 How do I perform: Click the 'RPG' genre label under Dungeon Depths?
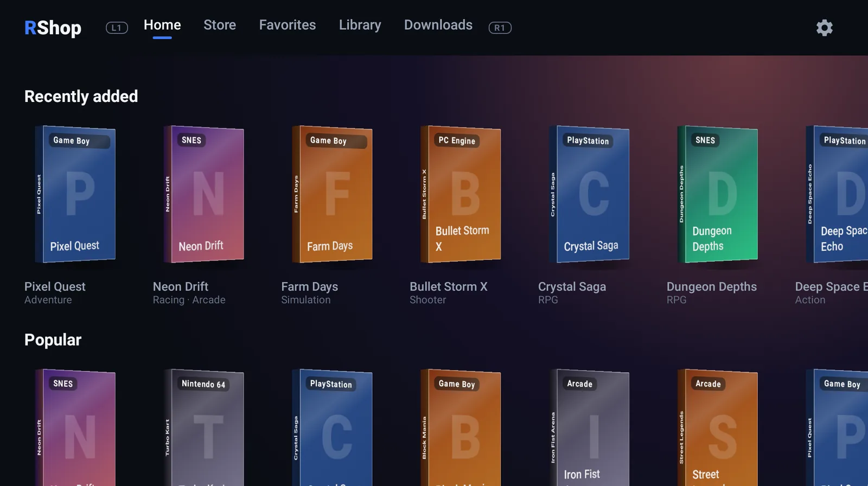[676, 300]
